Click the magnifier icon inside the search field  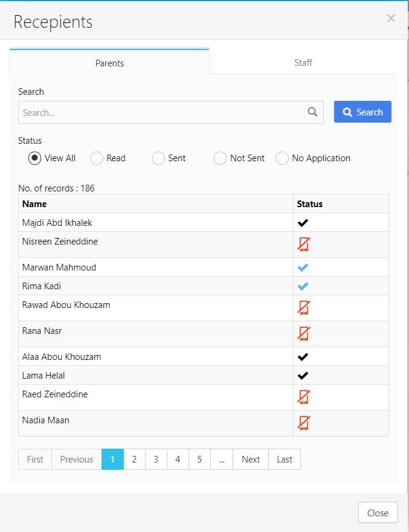(312, 112)
